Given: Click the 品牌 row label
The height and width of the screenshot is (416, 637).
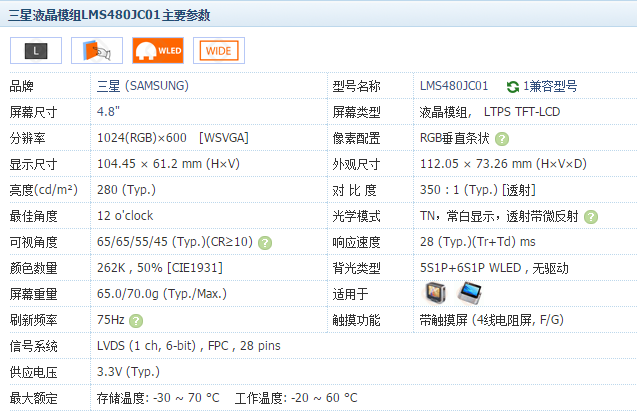Looking at the screenshot, I should pyautogui.click(x=22, y=87).
